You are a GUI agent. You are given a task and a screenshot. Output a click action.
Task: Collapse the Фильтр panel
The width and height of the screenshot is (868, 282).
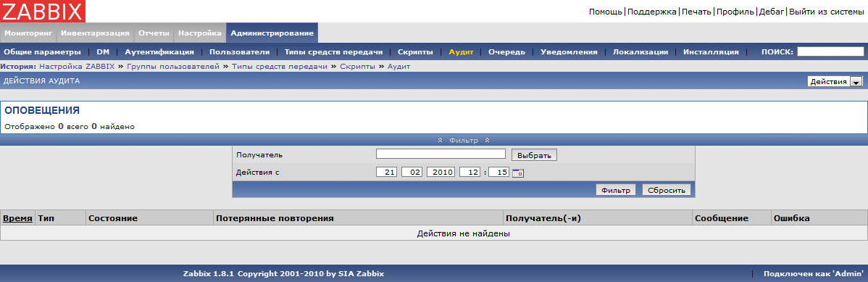[x=464, y=140]
